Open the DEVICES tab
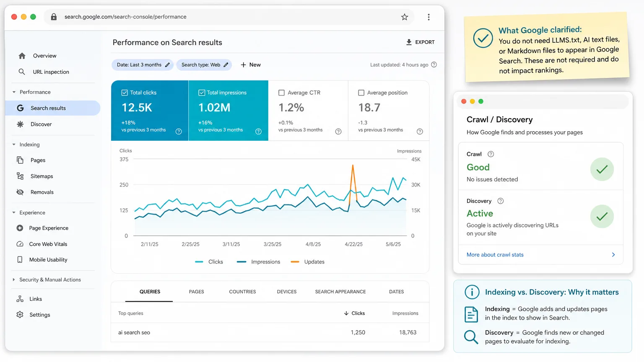The image size is (644, 362). pyautogui.click(x=287, y=292)
